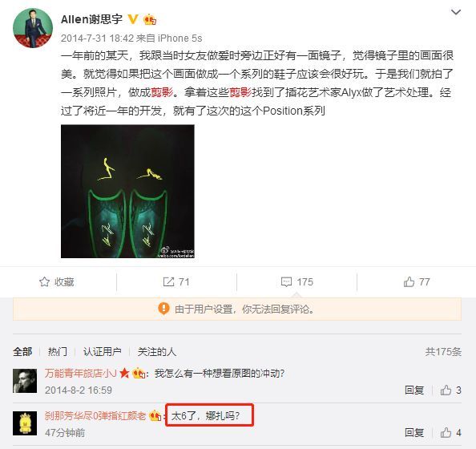
Task: Enlarge the glowing shoes photo
Action: 127,191
